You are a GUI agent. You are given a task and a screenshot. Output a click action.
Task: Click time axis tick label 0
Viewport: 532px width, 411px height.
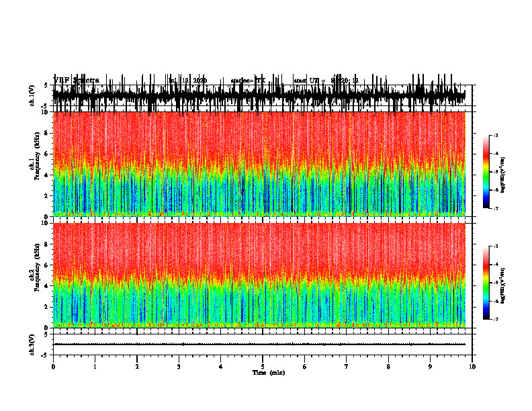[x=53, y=367]
